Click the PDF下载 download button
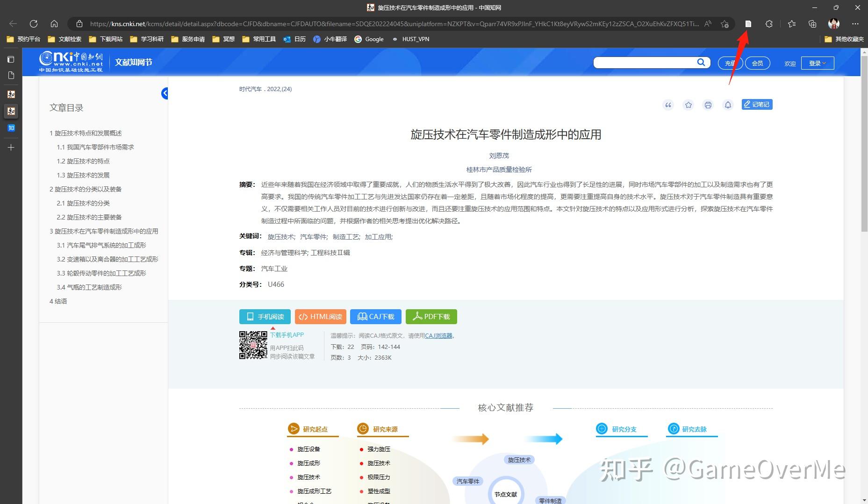The image size is (868, 504). pos(430,316)
